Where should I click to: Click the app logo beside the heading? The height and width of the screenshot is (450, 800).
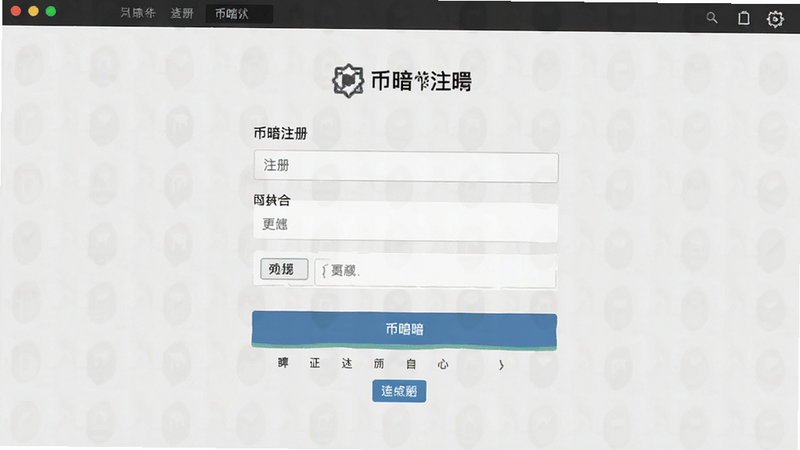pyautogui.click(x=348, y=81)
